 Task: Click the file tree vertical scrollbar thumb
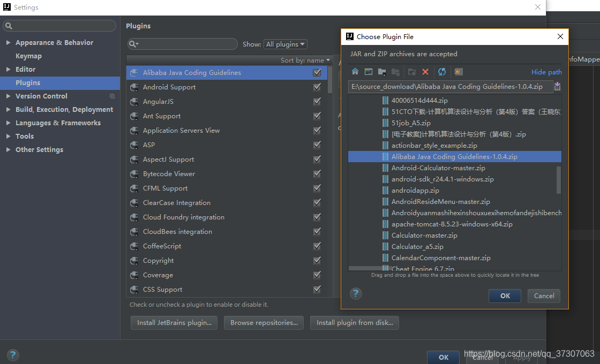click(559, 180)
